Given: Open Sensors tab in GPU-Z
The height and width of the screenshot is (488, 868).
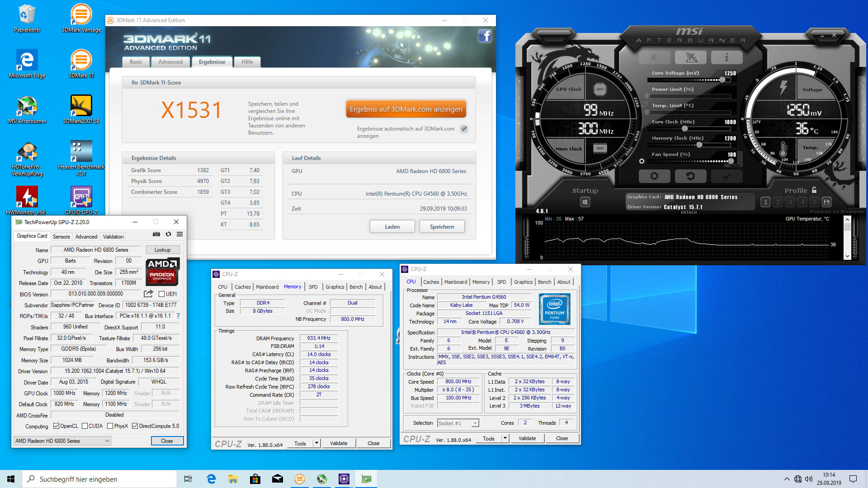Looking at the screenshot, I should pos(61,237).
